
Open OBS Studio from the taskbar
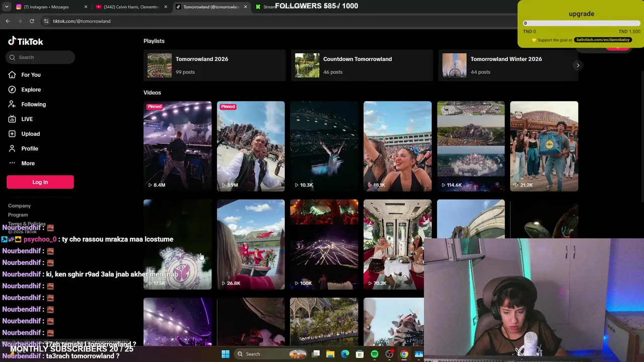pyautogui.click(x=389, y=354)
